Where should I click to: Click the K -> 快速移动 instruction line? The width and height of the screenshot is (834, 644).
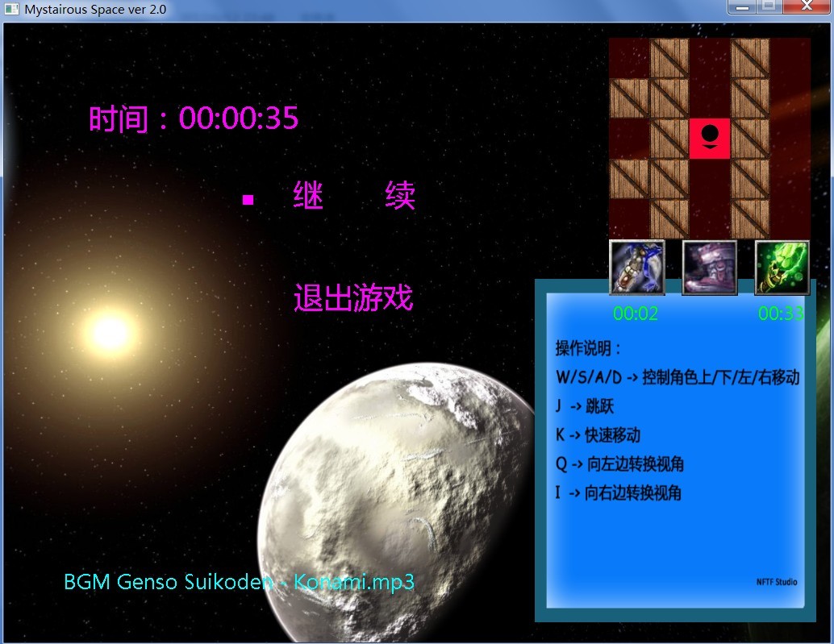pos(598,435)
